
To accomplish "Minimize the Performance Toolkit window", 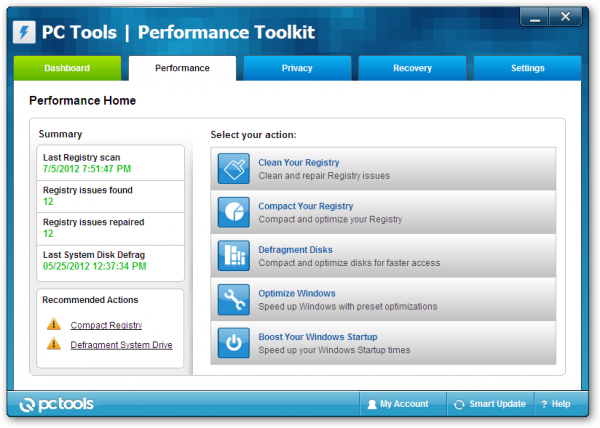I will (x=535, y=17).
